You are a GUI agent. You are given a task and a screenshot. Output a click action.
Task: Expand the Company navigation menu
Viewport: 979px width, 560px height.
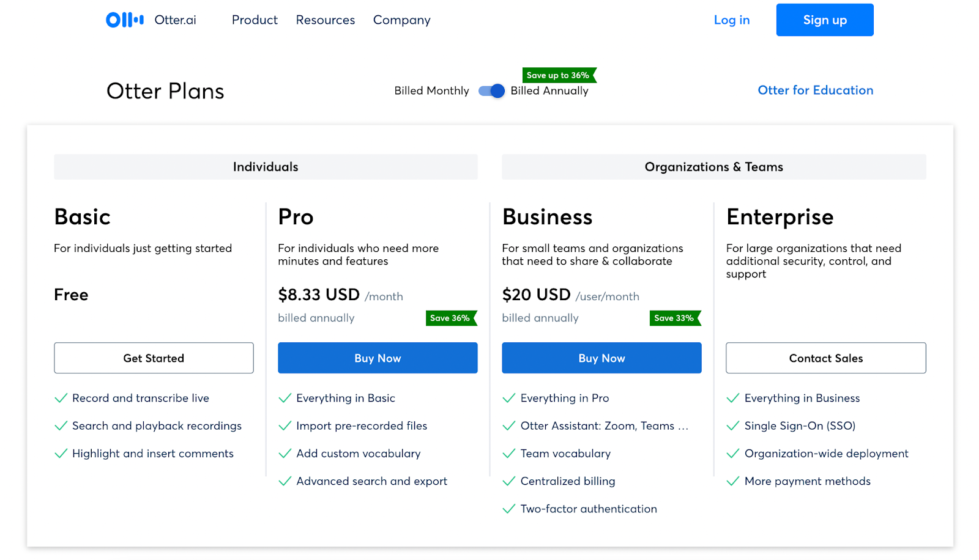401,20
